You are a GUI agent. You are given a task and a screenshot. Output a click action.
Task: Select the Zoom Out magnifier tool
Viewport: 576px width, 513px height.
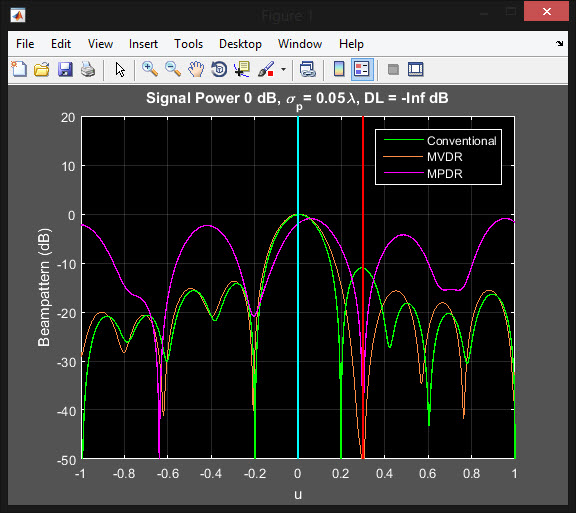click(x=173, y=69)
